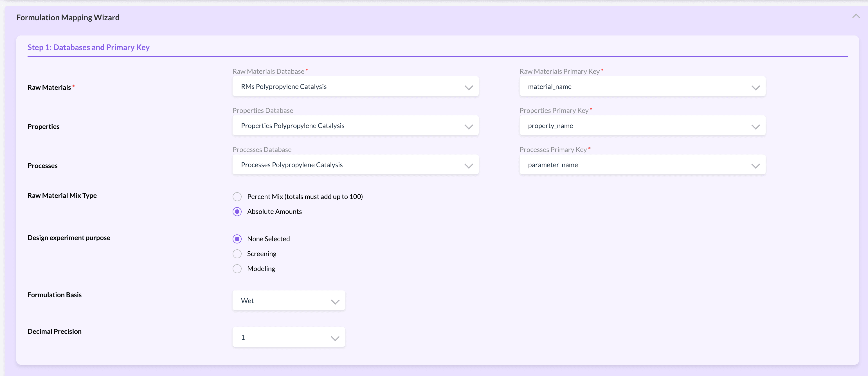Image resolution: width=868 pixels, height=376 pixels.
Task: Click chevron arrow in Formulation Basis field
Action: pyautogui.click(x=335, y=301)
